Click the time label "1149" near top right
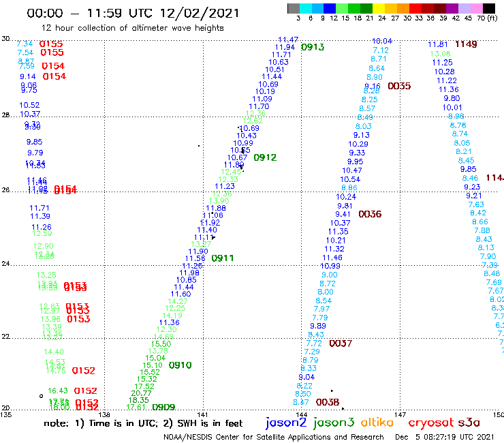The width and height of the screenshot is (504, 443). [466, 44]
